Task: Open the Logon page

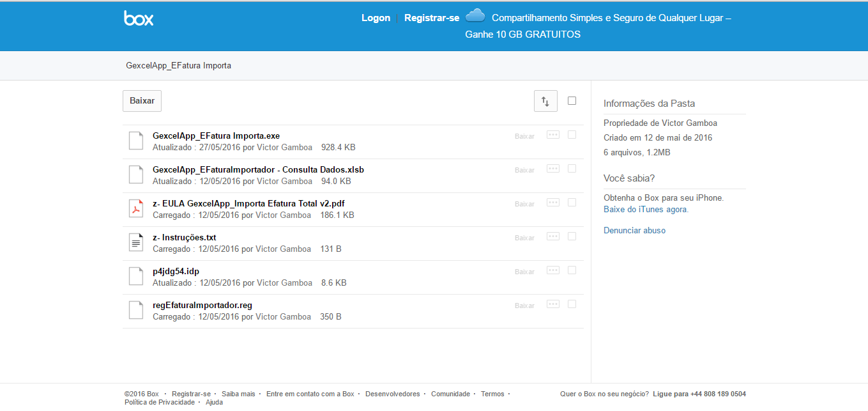Action: (376, 18)
